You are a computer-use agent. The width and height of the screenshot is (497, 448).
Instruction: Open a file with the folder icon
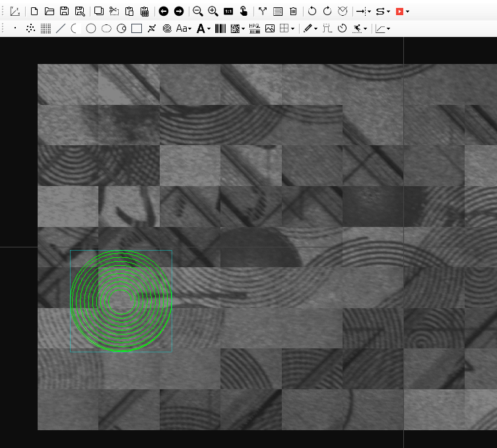[x=50, y=11]
